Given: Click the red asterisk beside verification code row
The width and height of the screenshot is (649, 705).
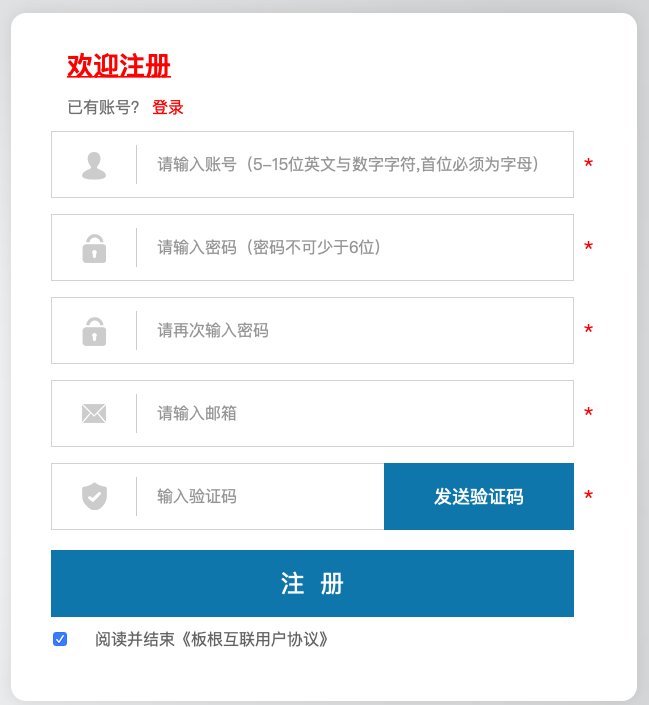Looking at the screenshot, I should click(589, 497).
